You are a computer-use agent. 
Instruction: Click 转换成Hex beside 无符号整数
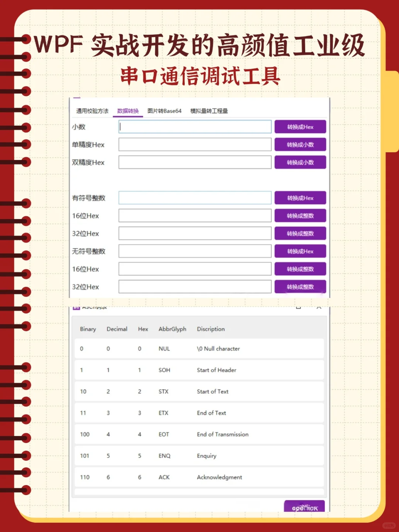coord(300,251)
